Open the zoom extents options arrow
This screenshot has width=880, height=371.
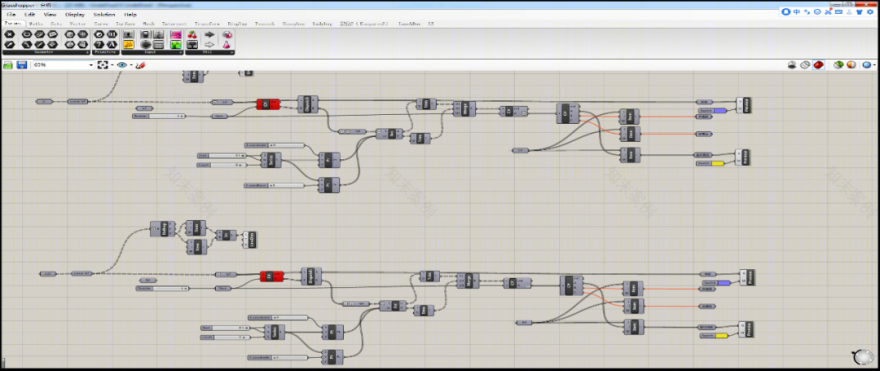click(112, 65)
